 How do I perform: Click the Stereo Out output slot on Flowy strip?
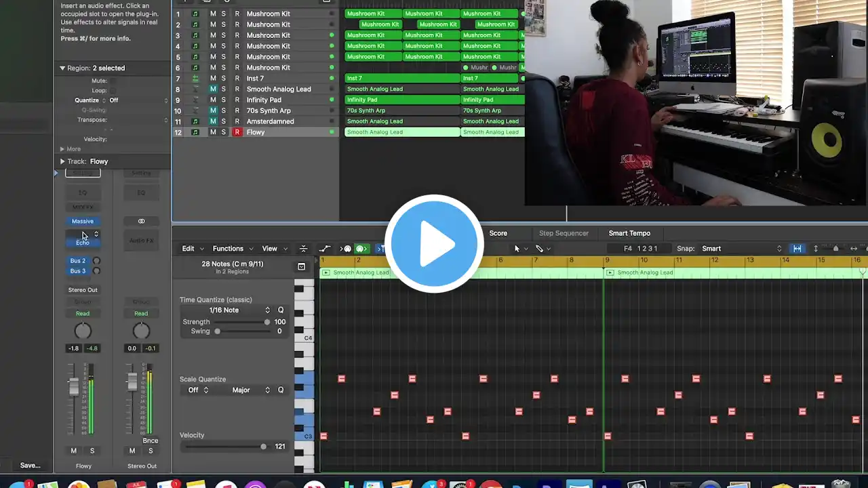pyautogui.click(x=83, y=290)
